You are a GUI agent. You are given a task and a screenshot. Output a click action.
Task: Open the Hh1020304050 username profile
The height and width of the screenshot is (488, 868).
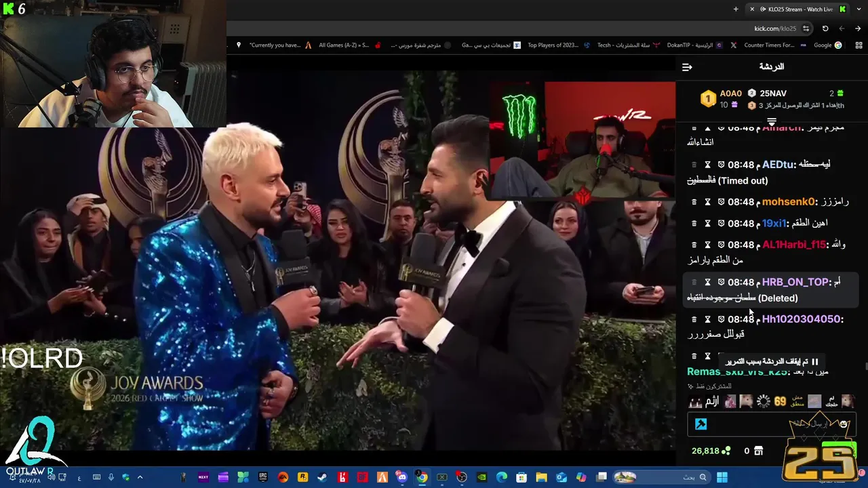[802, 319]
